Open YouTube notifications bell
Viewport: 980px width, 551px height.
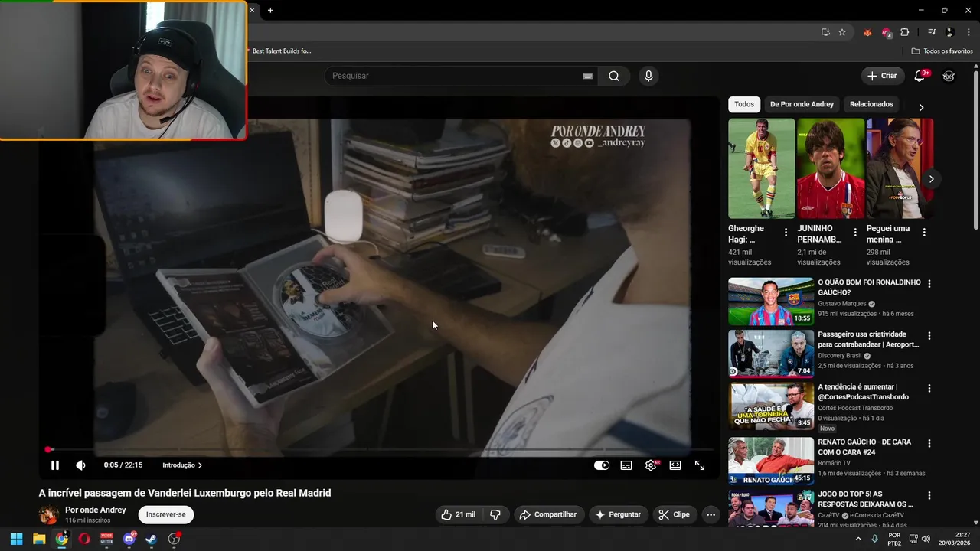(x=920, y=76)
